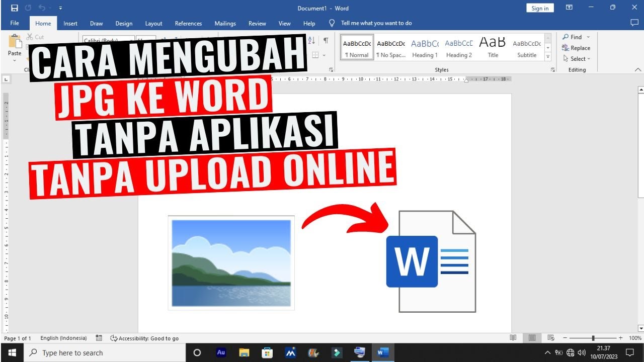Viewport: 644px width, 362px height.
Task: Open the File tab
Action: (x=15, y=23)
